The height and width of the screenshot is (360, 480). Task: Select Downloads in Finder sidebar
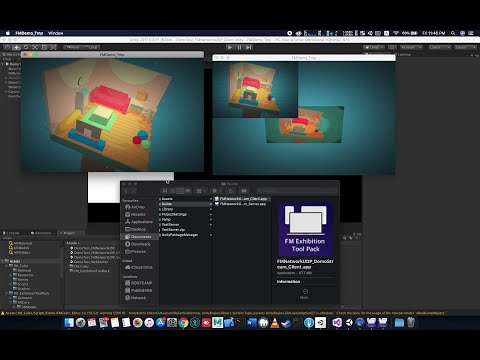tap(138, 244)
